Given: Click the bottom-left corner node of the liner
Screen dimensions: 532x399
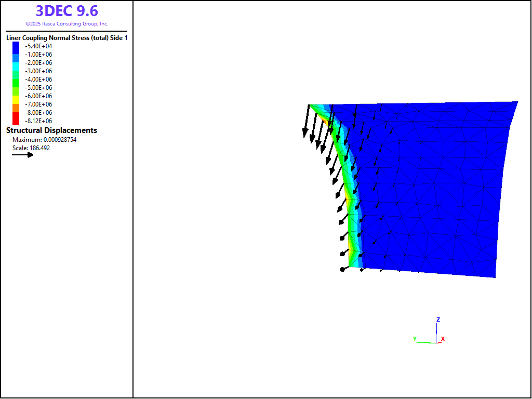Looking at the screenshot, I should click(x=342, y=269).
